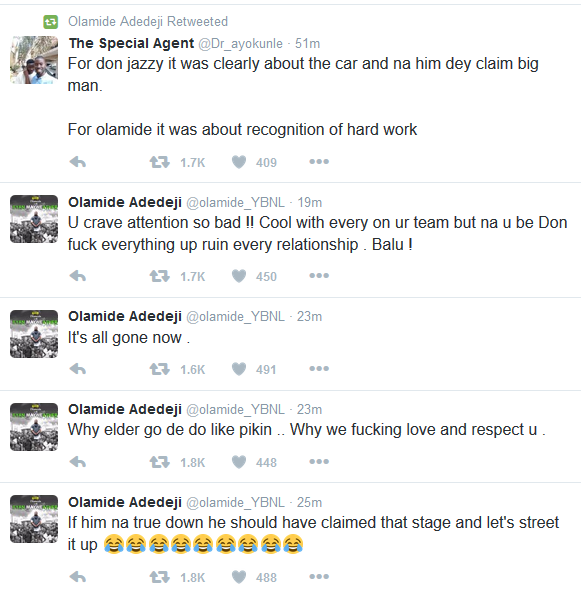Click Olamide avatar on 25m tweet

[x=34, y=519]
